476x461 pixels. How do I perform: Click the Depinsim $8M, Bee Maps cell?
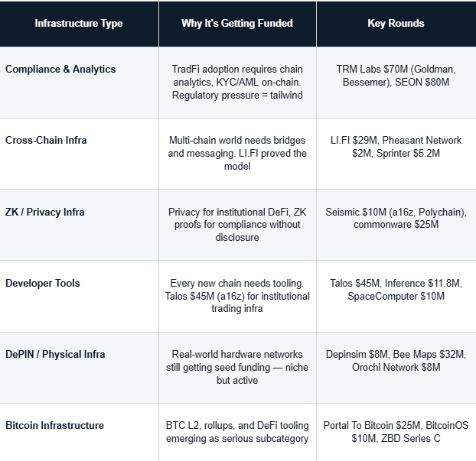pyautogui.click(x=396, y=361)
